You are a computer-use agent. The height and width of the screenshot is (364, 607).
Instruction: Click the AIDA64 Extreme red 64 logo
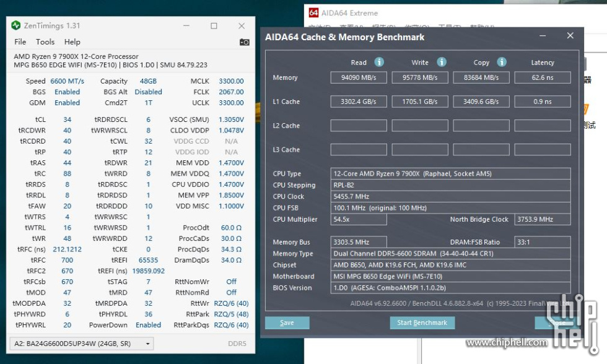pos(313,13)
